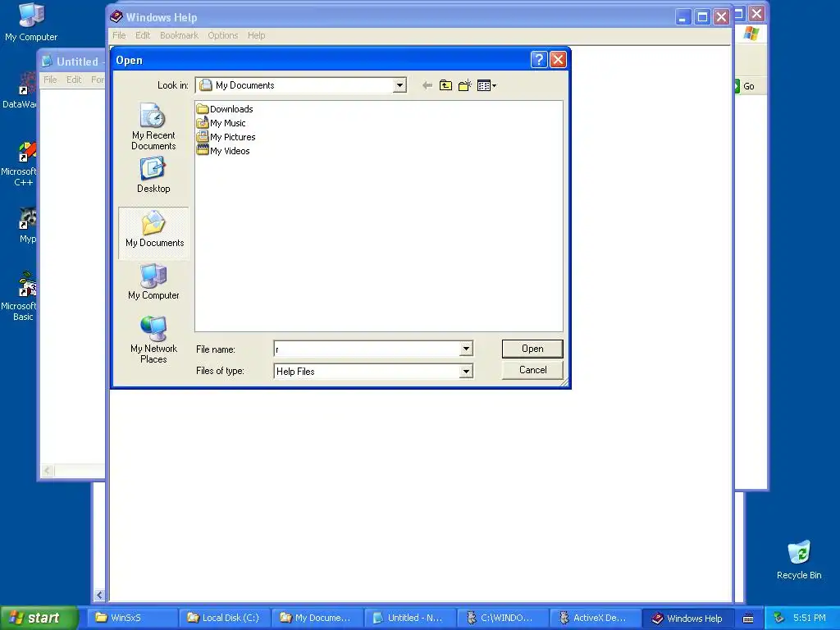
Task: Select the My Pictures folder
Action: coord(226,137)
